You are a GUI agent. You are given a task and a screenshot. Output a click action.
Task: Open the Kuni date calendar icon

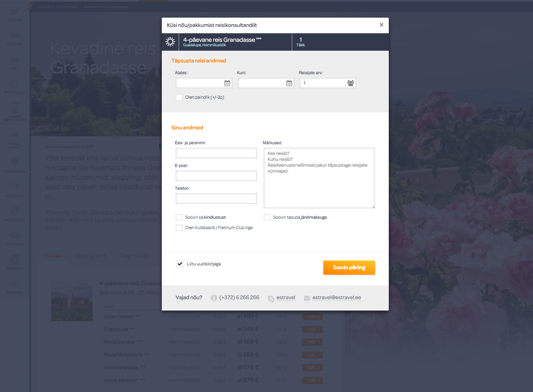(x=289, y=83)
